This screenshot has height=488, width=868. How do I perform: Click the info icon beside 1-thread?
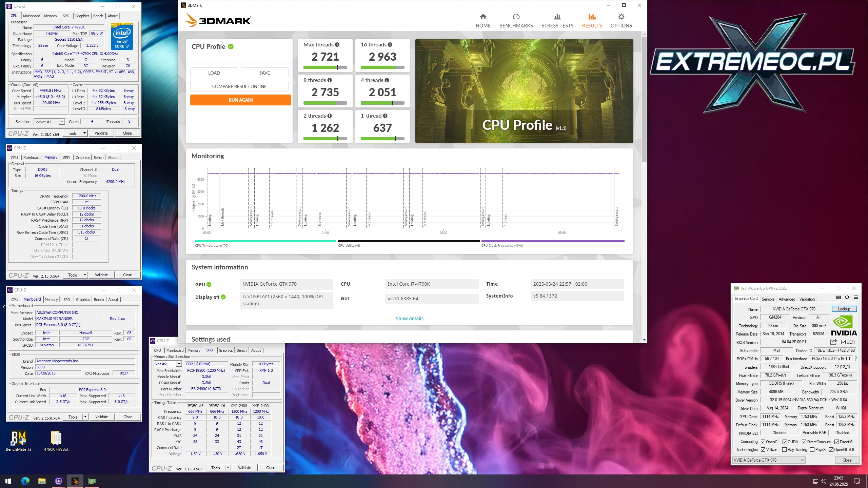(385, 116)
